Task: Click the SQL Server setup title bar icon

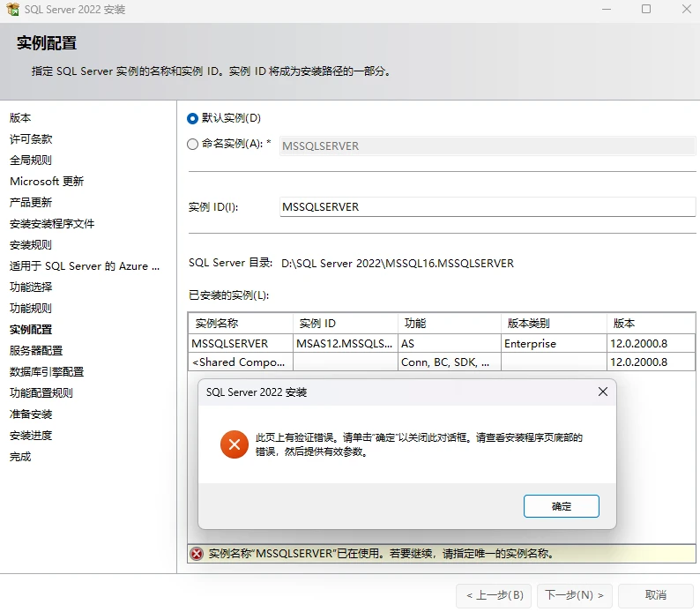Action: tap(13, 10)
